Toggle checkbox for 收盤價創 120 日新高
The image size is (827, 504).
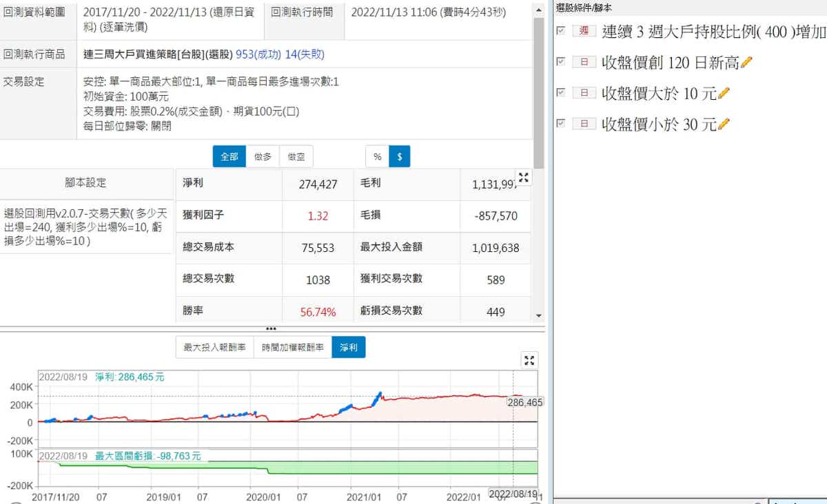tap(561, 62)
